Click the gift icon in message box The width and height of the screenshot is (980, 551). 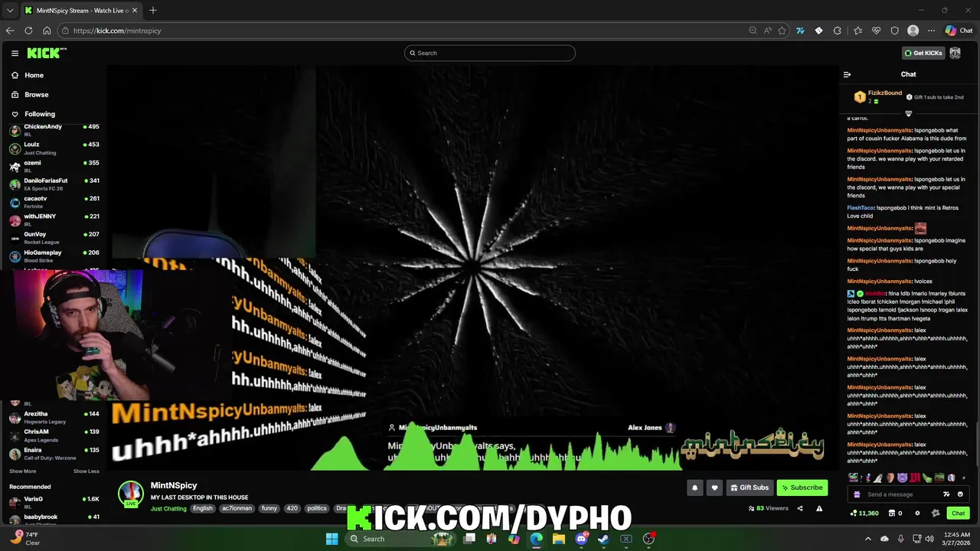click(x=857, y=494)
